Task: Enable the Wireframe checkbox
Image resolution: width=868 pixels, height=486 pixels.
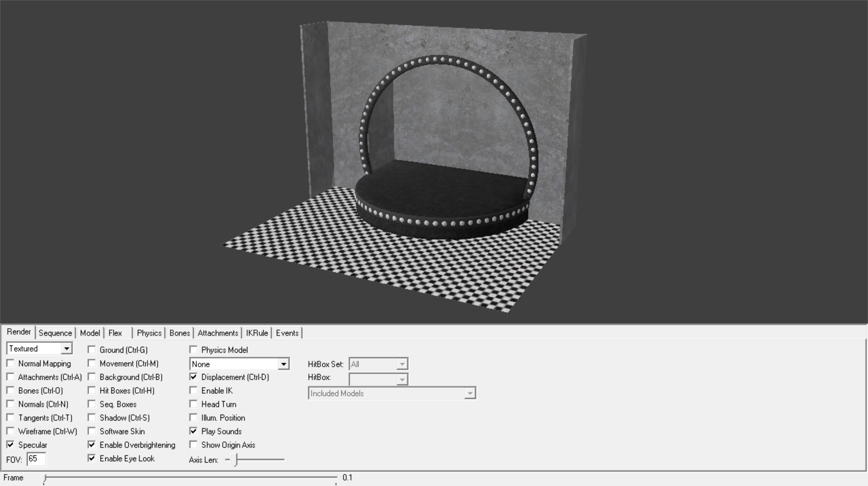Action: pyautogui.click(x=10, y=431)
